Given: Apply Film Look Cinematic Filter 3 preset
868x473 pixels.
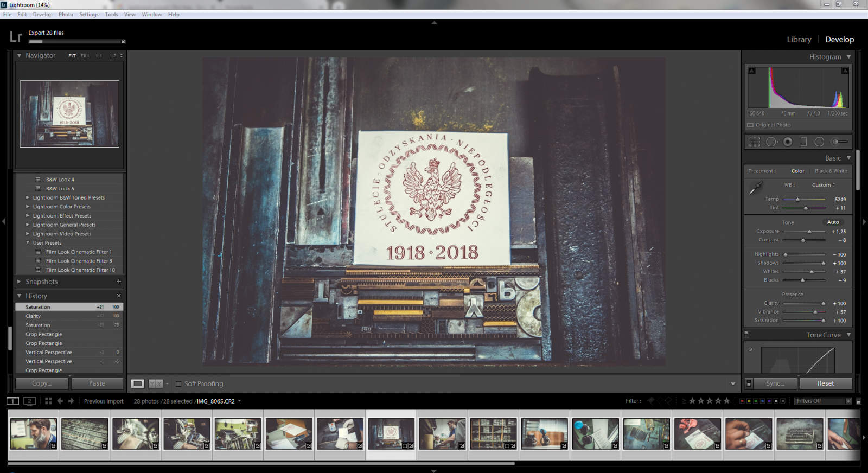Looking at the screenshot, I should (x=79, y=261).
